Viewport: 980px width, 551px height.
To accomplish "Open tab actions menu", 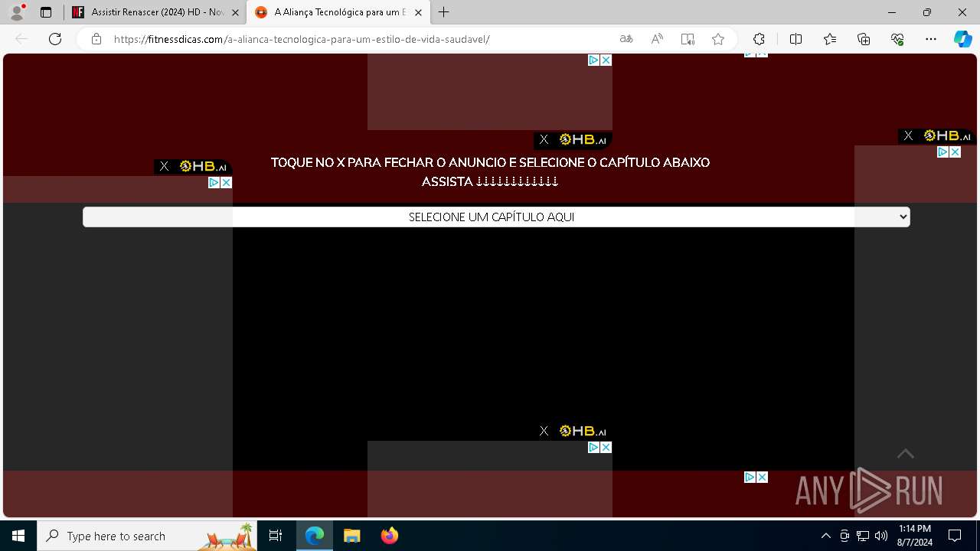I will coord(46,12).
